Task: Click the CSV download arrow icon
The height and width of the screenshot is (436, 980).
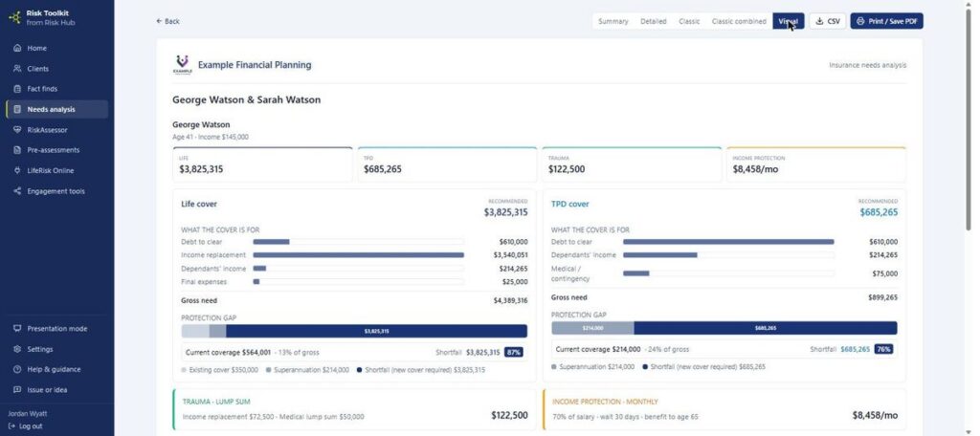Action: coord(819,21)
